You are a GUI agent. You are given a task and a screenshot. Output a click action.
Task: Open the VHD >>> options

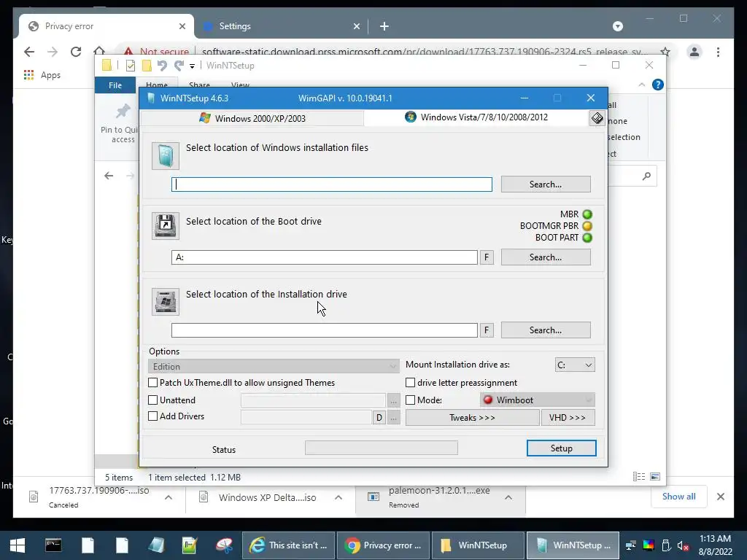(x=568, y=418)
